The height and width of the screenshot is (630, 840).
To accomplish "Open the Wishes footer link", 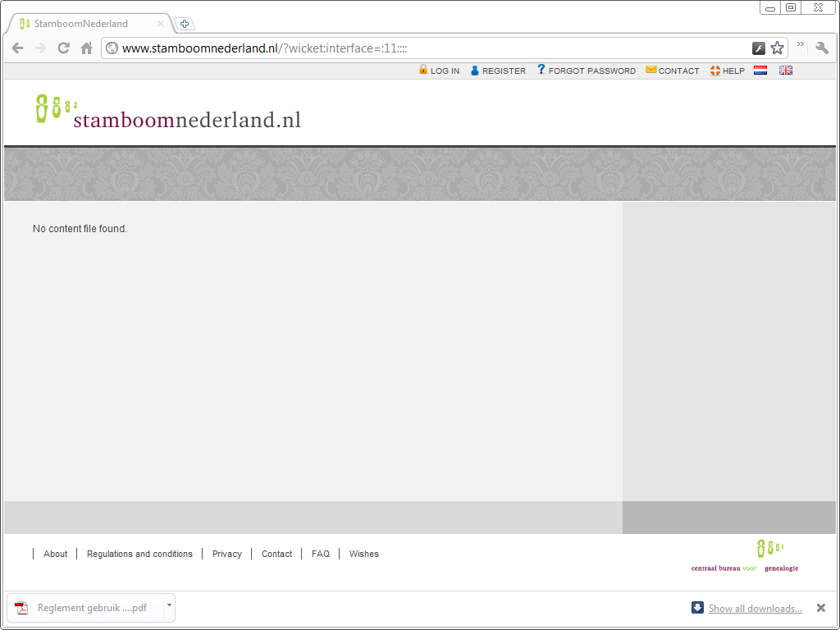I will (x=363, y=554).
